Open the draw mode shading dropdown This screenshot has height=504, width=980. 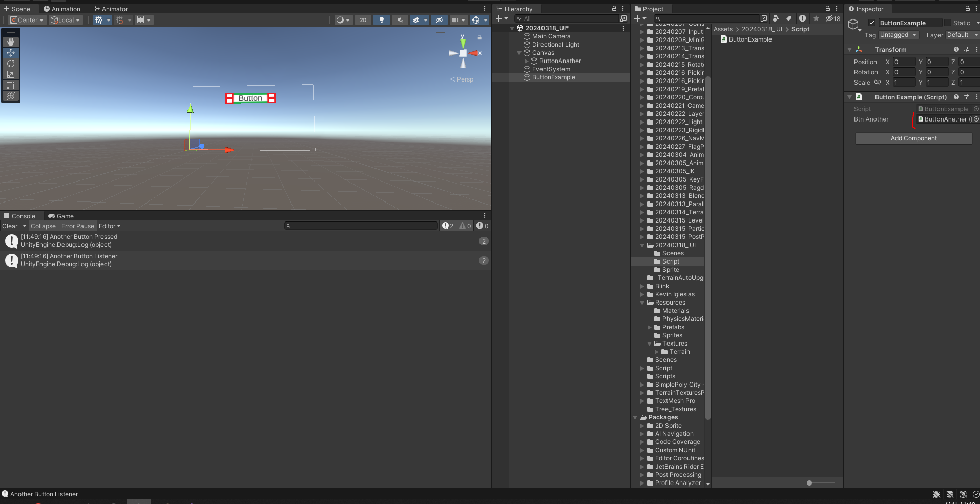pos(343,20)
